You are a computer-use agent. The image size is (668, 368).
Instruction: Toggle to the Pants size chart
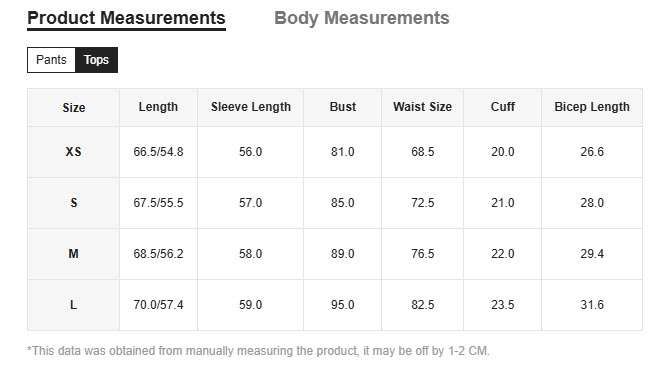51,60
